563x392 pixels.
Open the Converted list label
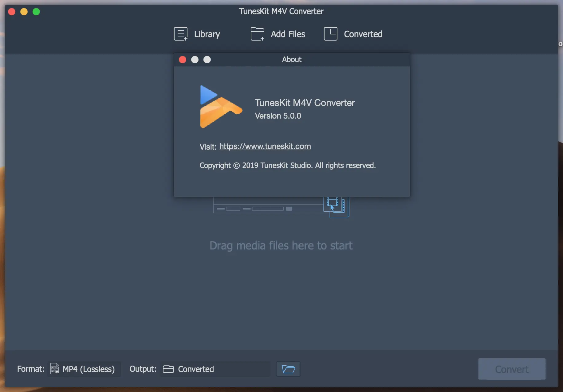363,34
